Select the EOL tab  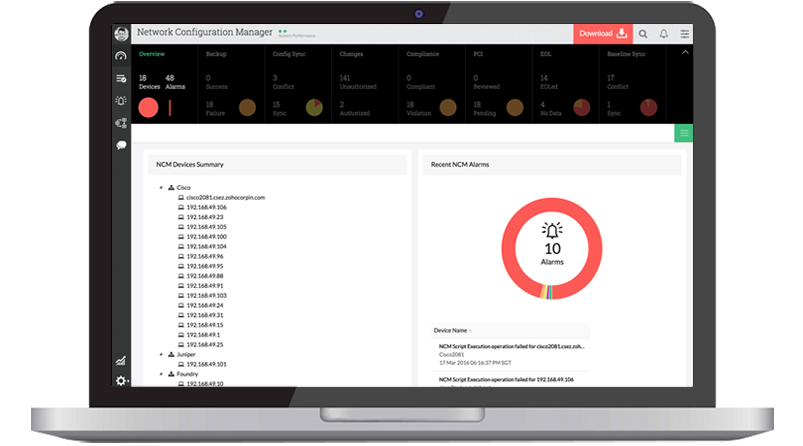pyautogui.click(x=546, y=54)
